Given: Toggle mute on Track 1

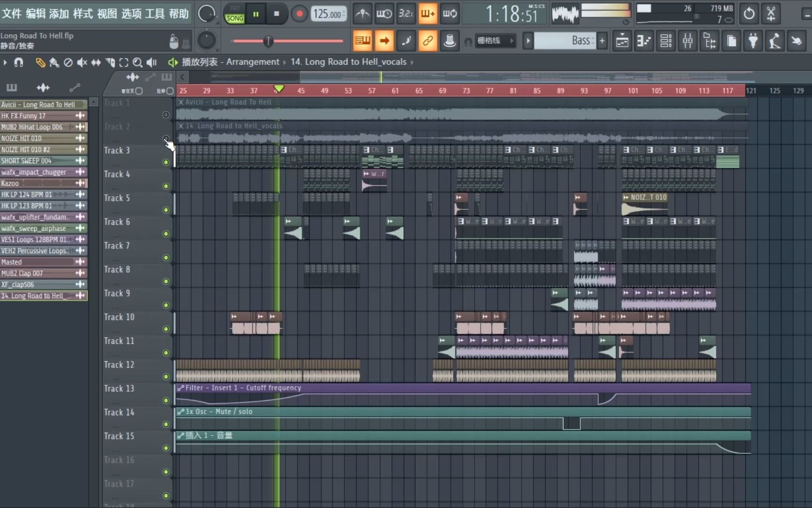Looking at the screenshot, I should pos(166,115).
